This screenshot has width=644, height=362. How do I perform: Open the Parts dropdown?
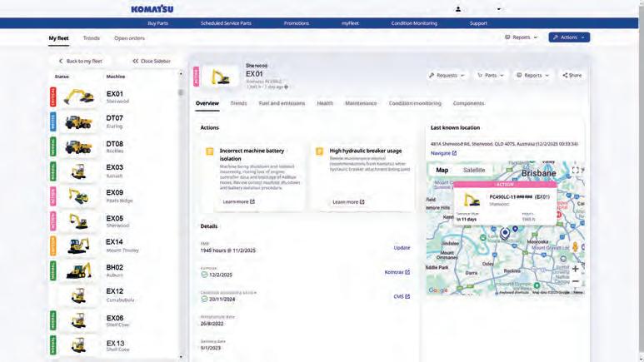(491, 76)
